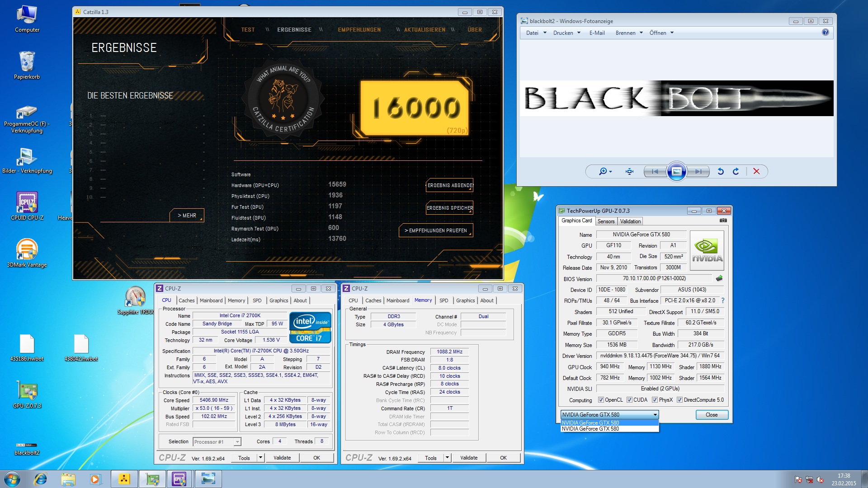Open the Brennen menu in photo viewer
Screen dimensions: 868x488
click(x=629, y=33)
